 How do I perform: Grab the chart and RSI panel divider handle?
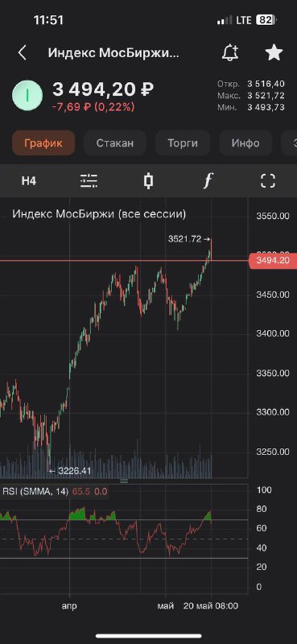pos(124,481)
